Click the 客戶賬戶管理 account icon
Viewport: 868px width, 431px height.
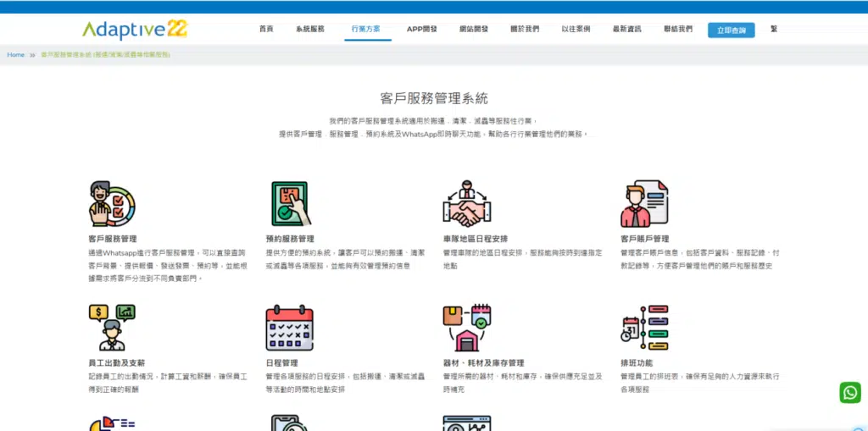(644, 204)
